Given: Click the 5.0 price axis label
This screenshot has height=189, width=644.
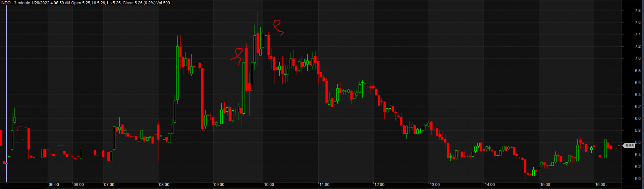Looking at the screenshot, I should click(638, 179).
